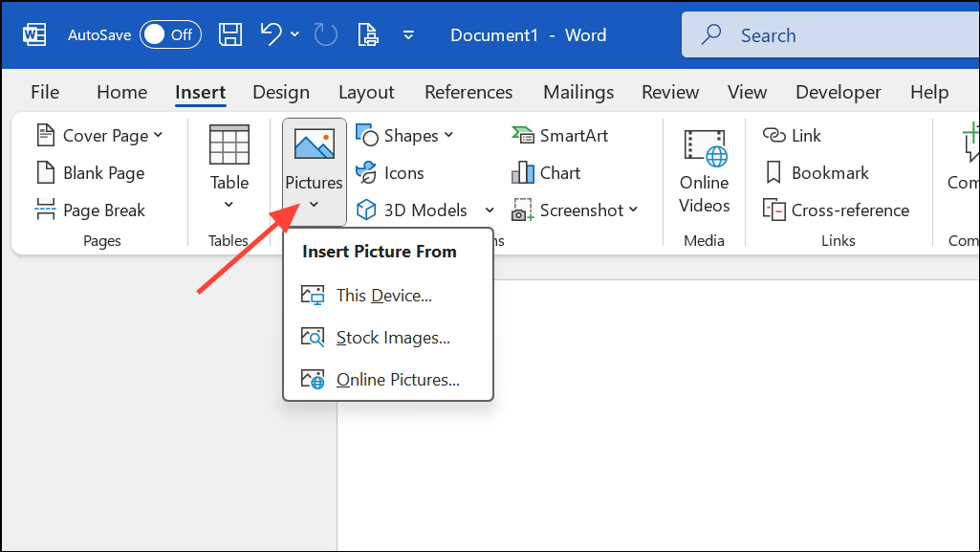Click the Save floppy disk icon
The width and height of the screenshot is (980, 552).
coord(230,35)
